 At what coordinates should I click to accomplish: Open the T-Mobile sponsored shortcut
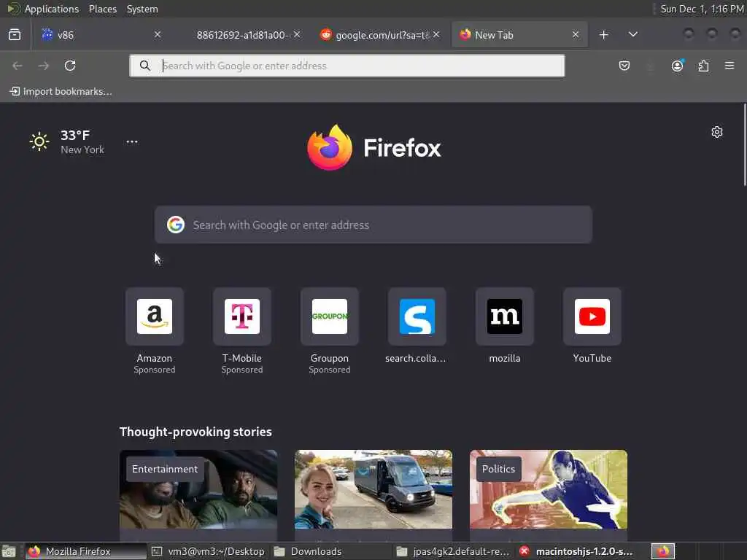pyautogui.click(x=242, y=331)
